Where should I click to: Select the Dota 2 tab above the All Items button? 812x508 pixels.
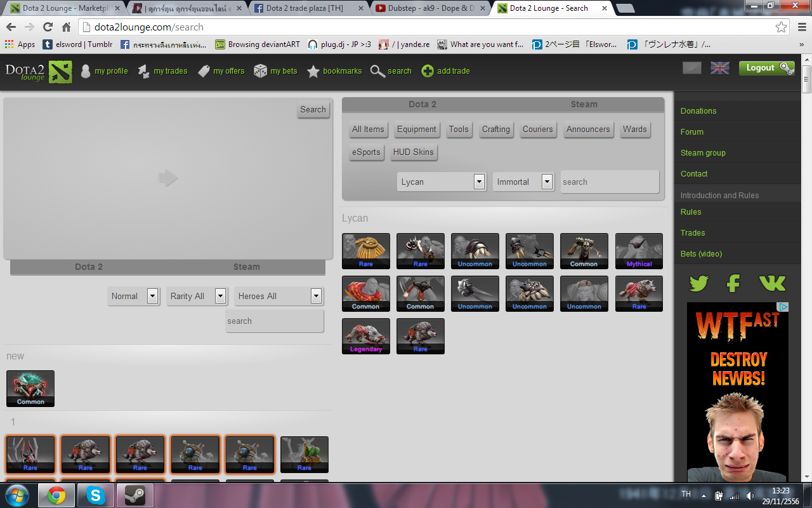pyautogui.click(x=422, y=104)
